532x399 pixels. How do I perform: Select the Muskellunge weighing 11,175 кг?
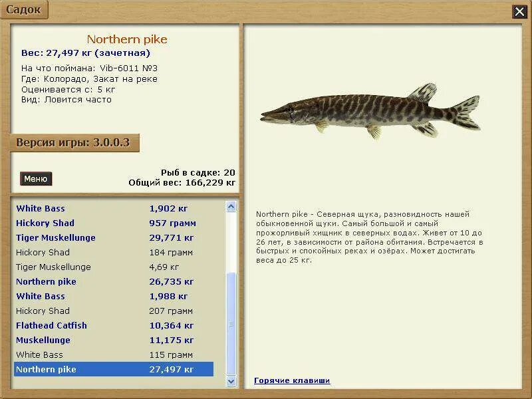coord(100,340)
